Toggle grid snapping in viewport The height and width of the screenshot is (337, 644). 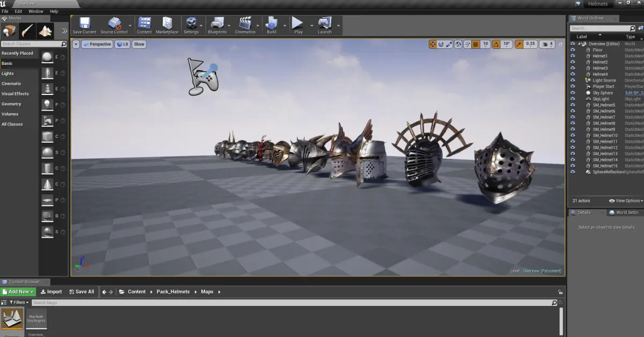point(476,44)
